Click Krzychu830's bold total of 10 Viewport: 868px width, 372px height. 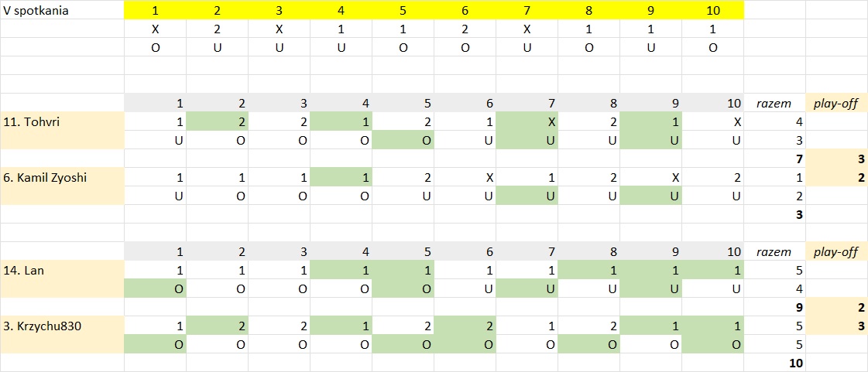click(797, 363)
